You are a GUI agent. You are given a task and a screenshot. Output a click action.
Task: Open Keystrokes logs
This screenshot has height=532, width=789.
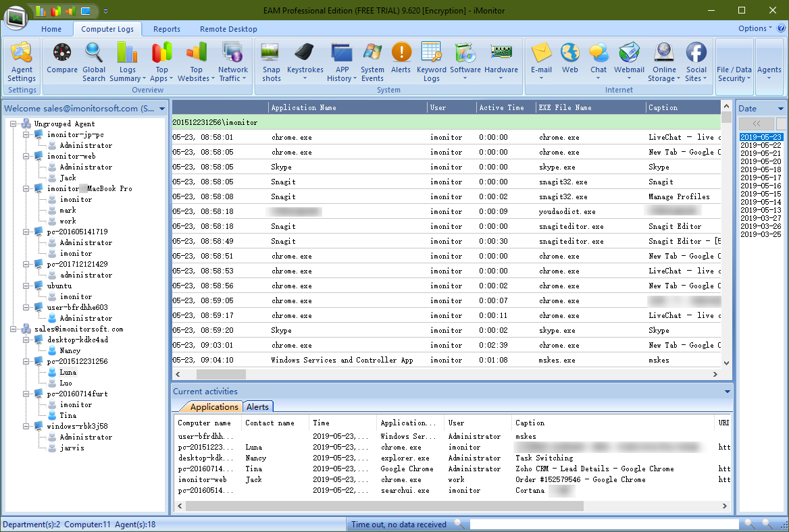coord(305,62)
